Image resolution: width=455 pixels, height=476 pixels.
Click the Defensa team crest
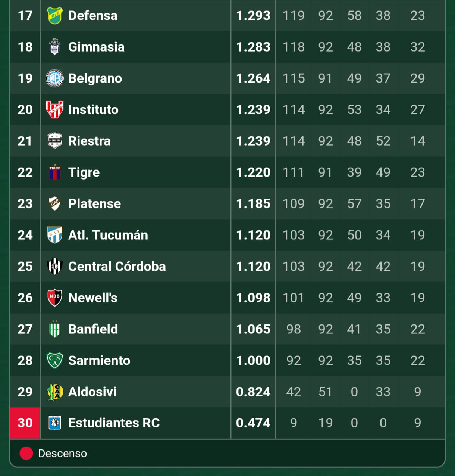55,15
